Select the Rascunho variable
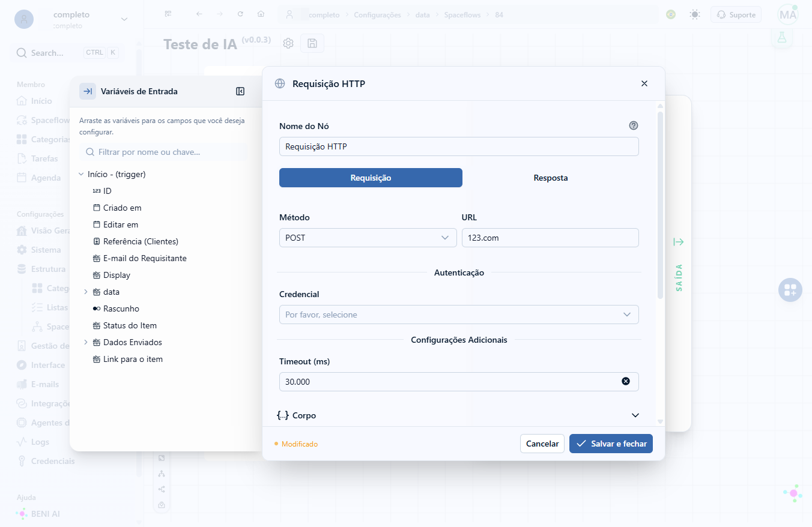Screen dimensions: 812x527 [121, 309]
